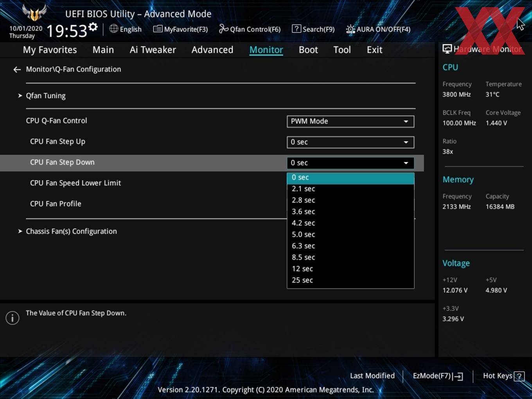
Task: Select 2.1 sec option
Action: coord(350,189)
